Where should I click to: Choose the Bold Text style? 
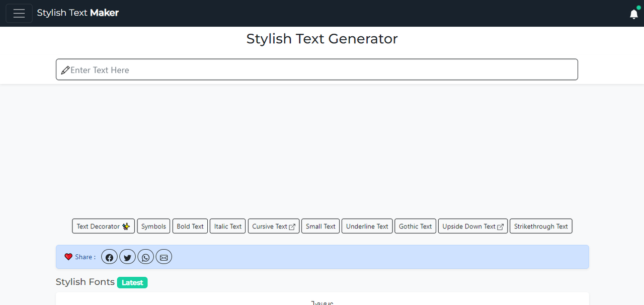coord(190,226)
